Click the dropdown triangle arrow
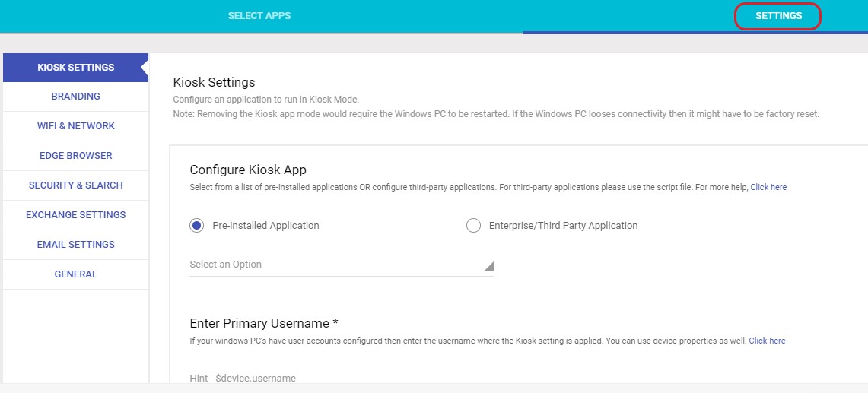Image resolution: width=868 pixels, height=393 pixels. (489, 266)
